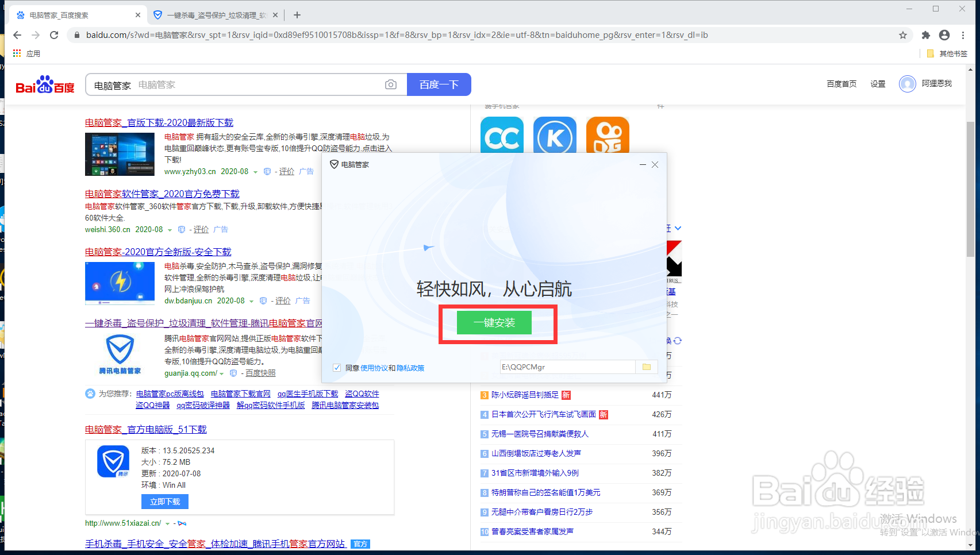980x555 pixels.
Task: Open the browser extensions puzzle icon
Action: [925, 34]
